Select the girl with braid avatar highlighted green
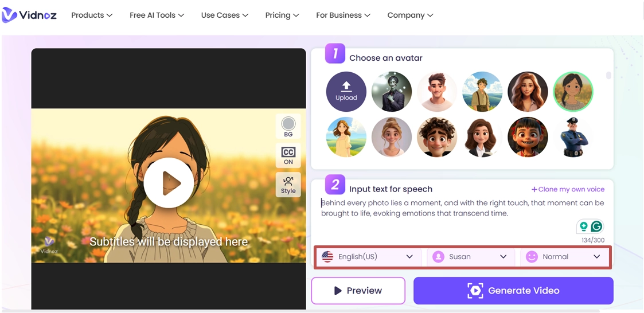 click(x=572, y=91)
